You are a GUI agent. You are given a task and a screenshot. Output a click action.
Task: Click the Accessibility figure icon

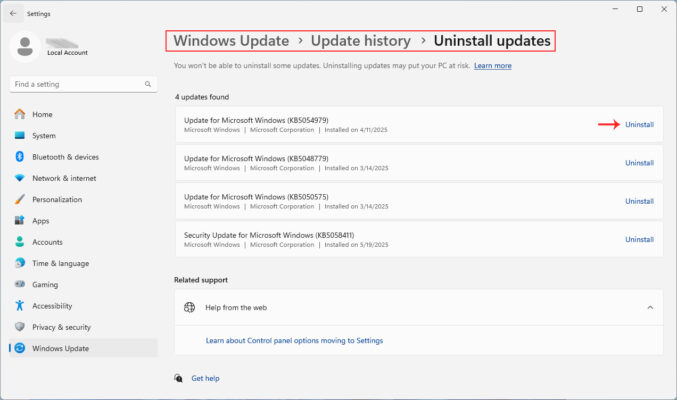pos(19,305)
